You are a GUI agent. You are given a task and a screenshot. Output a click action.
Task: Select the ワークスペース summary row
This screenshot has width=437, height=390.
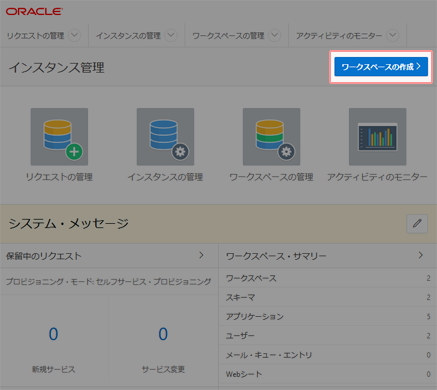[328, 278]
